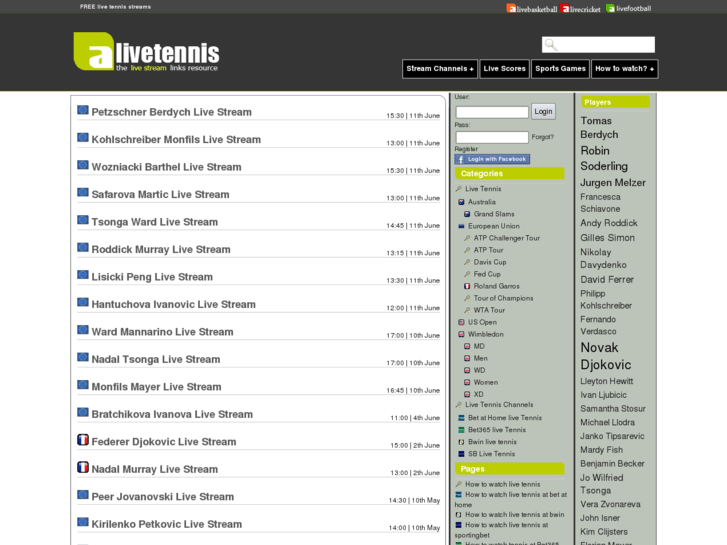Click the French flag beside Nadal Murray

point(83,467)
